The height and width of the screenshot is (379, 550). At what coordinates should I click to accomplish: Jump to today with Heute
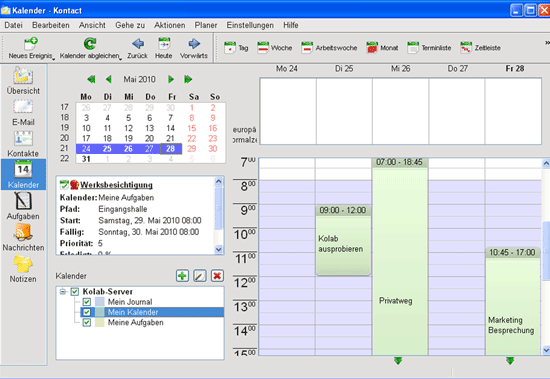[x=164, y=48]
